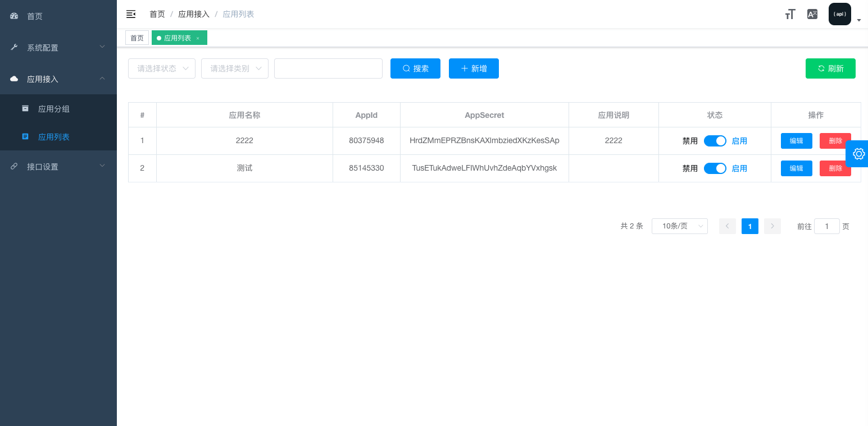Screen dimensions: 868x426
Task: Click the 共 2 条 total count text
Action: pyautogui.click(x=631, y=226)
